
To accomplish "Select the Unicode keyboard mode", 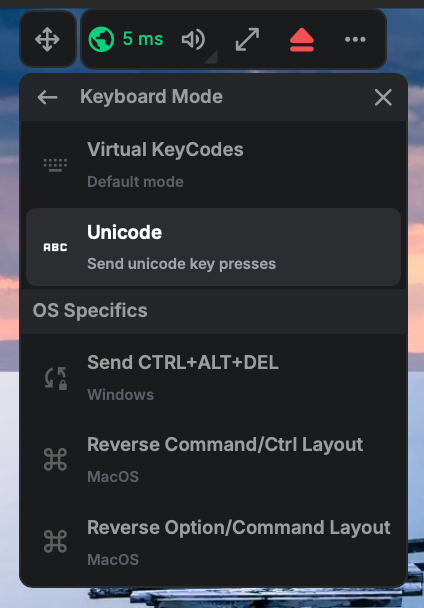I will tap(213, 247).
